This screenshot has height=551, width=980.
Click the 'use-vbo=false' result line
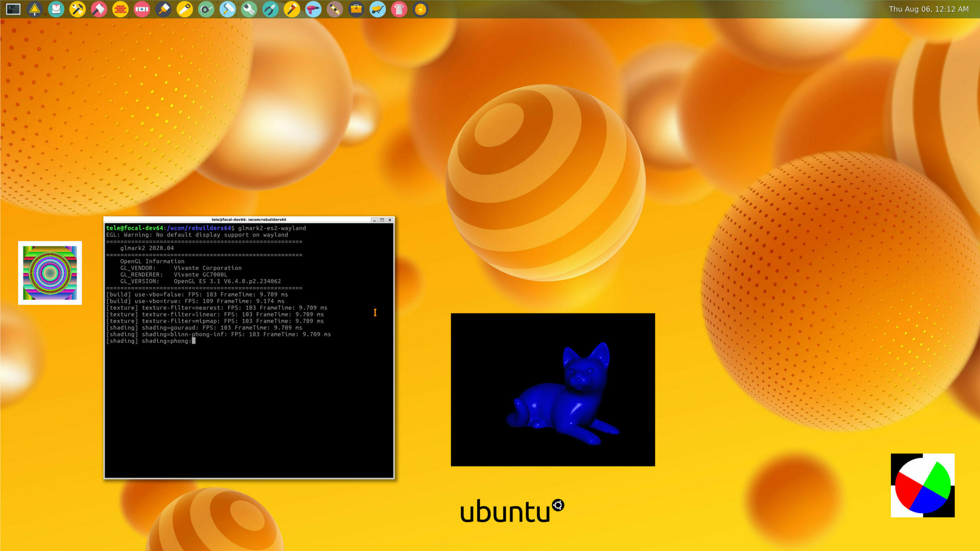point(197,295)
